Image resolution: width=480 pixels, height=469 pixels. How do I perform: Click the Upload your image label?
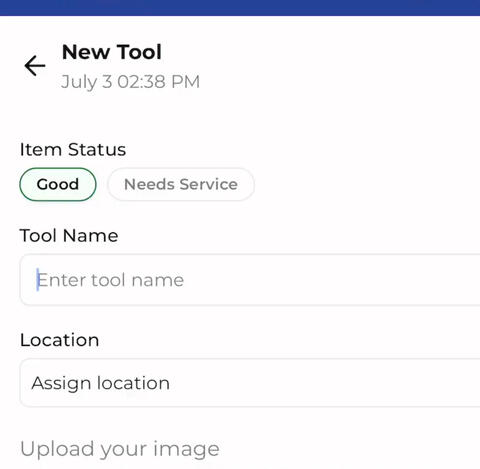(120, 449)
